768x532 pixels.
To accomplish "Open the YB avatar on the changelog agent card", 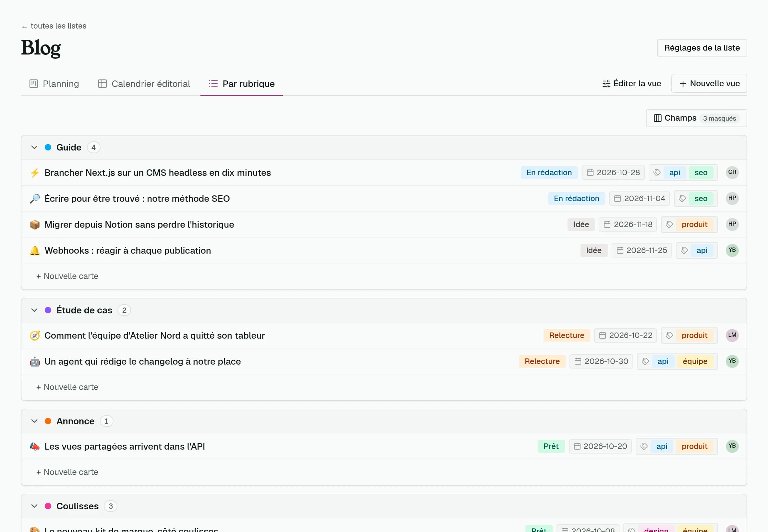I will click(732, 361).
